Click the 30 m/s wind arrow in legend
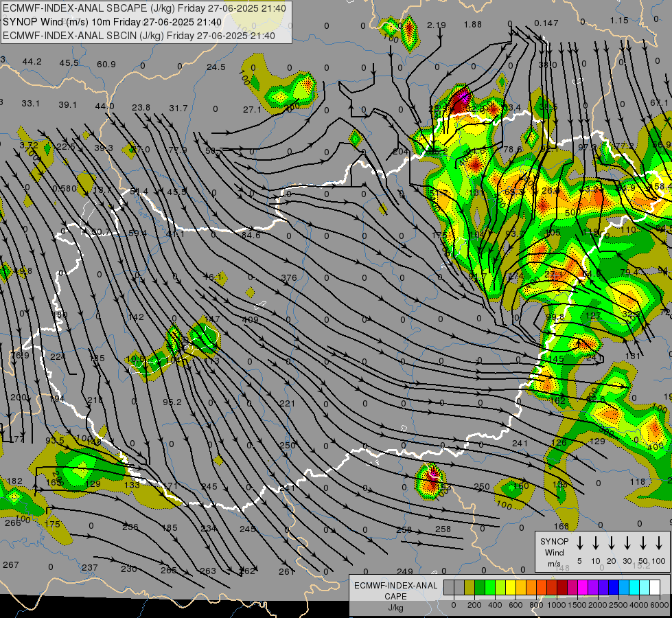 [627, 542]
